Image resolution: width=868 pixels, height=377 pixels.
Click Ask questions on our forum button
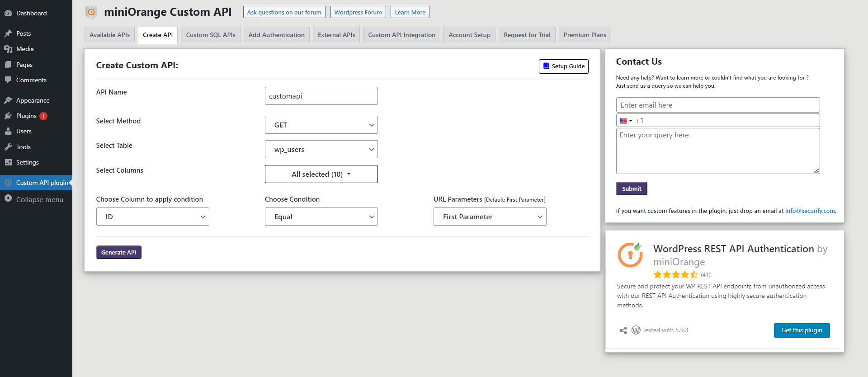point(284,12)
